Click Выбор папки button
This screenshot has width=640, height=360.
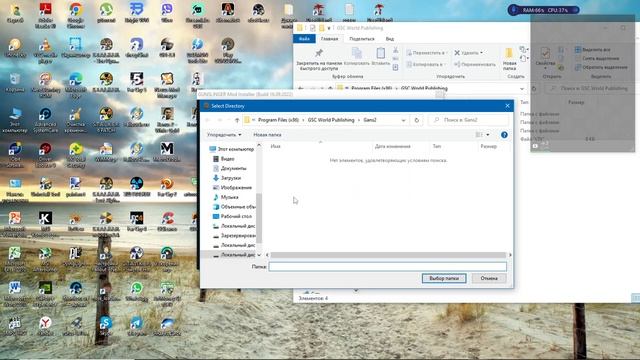[444, 278]
